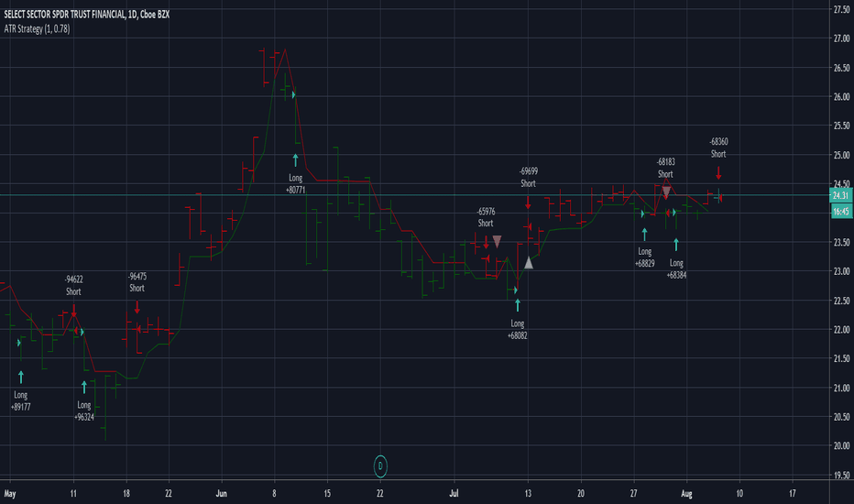The height and width of the screenshot is (504, 854).
Task: Click the 16:45 countdown label on the price axis
Action: pyautogui.click(x=840, y=212)
